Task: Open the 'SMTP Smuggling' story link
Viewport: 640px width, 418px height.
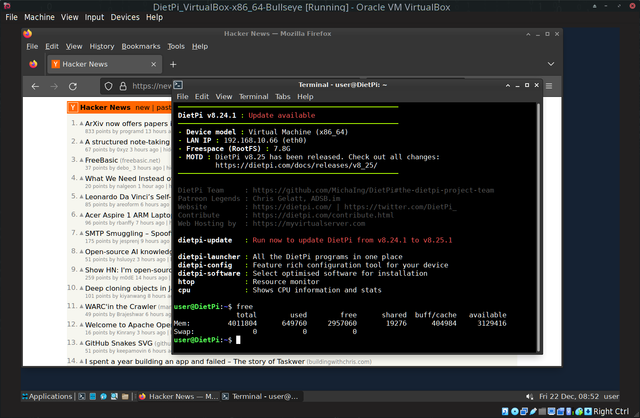Action: [128, 233]
